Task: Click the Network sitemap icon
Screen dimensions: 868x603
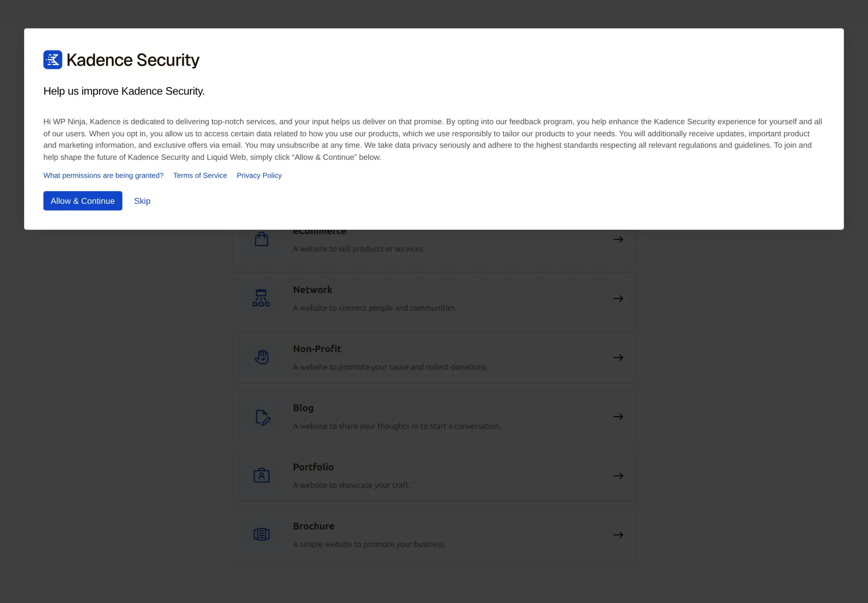Action: pos(261,298)
